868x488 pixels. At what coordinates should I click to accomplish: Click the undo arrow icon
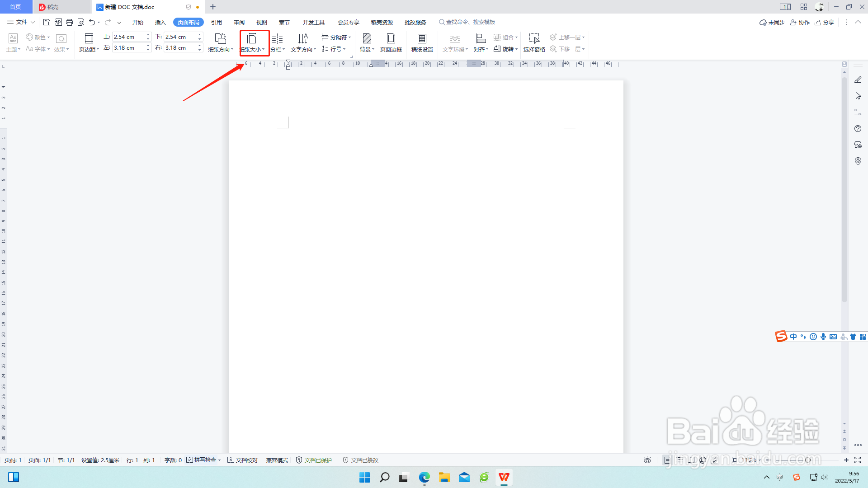click(x=92, y=22)
